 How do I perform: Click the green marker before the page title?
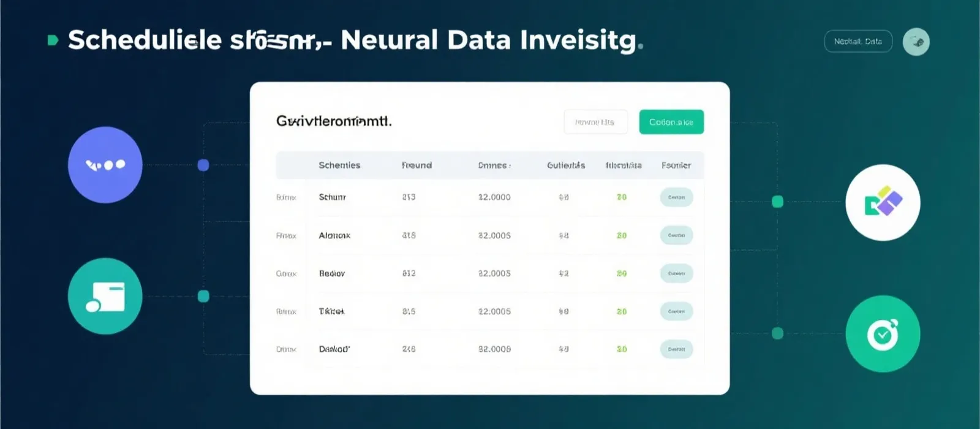53,40
